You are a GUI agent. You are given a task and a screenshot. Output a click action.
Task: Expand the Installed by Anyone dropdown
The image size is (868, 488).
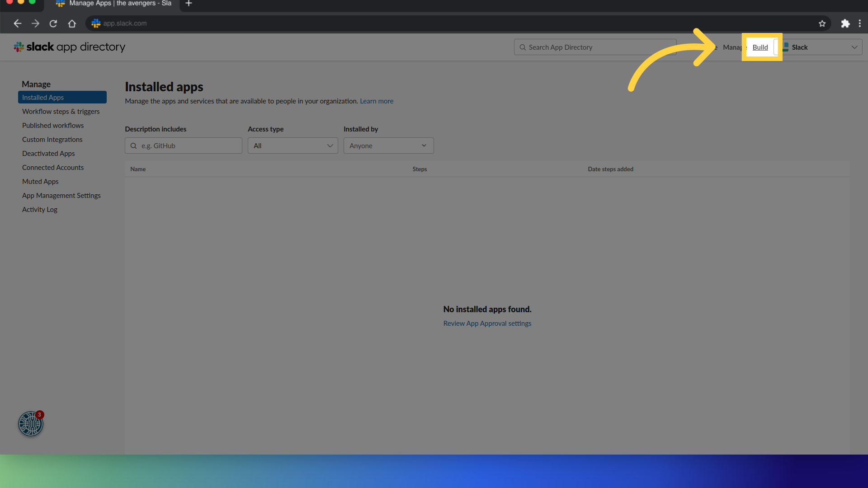point(388,145)
